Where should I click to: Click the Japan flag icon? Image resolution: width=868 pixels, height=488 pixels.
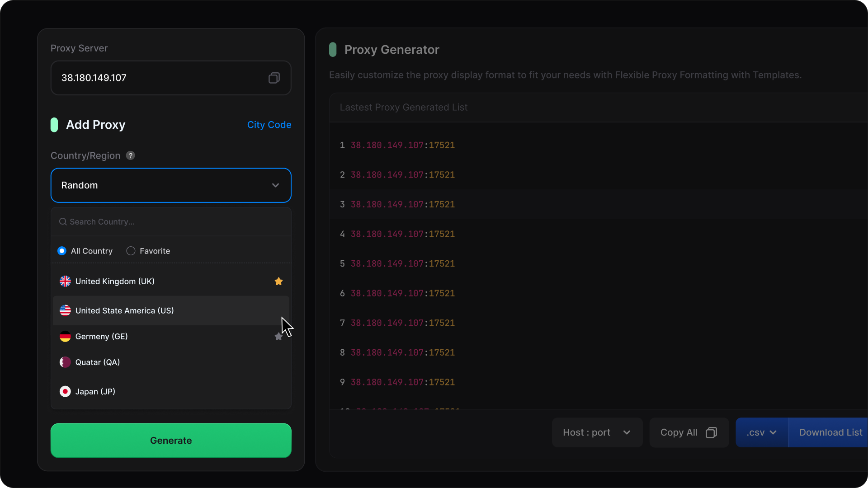(65, 392)
